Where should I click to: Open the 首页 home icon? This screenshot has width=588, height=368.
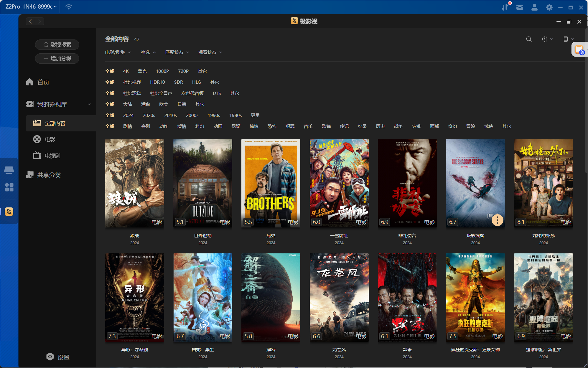click(30, 82)
